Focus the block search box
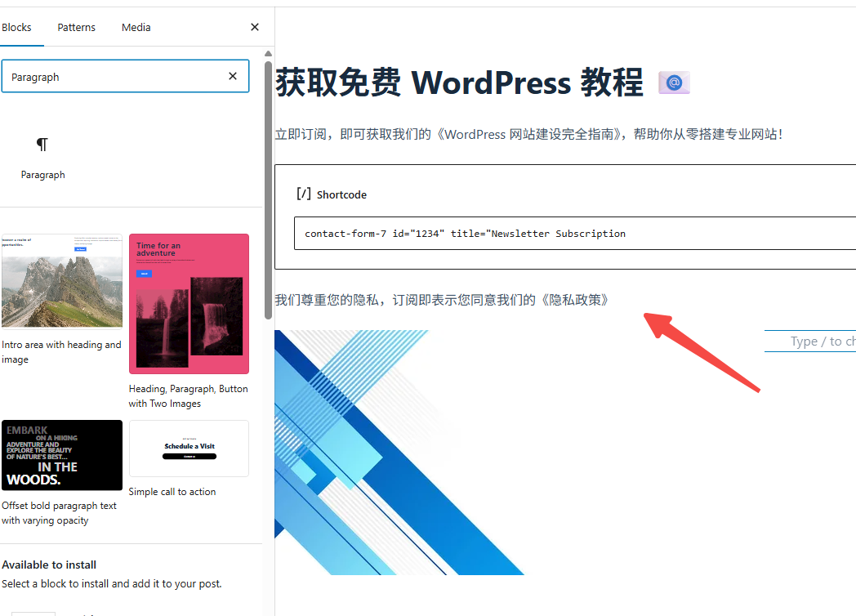The image size is (856, 616). tap(123, 75)
